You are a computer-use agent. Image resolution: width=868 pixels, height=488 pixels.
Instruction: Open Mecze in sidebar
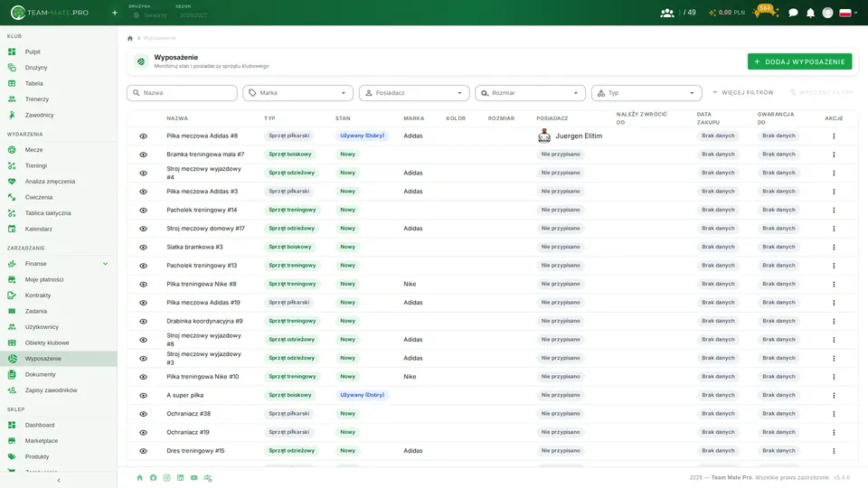click(x=58, y=150)
